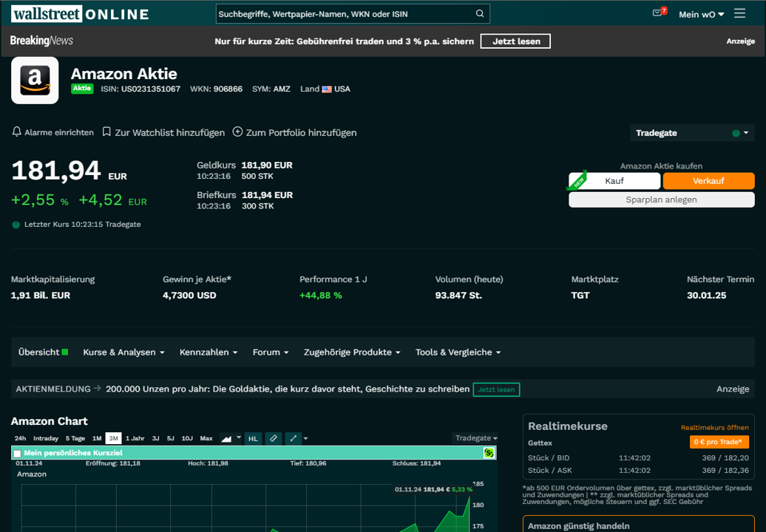
Task: Click the Kauf button
Action: point(614,181)
